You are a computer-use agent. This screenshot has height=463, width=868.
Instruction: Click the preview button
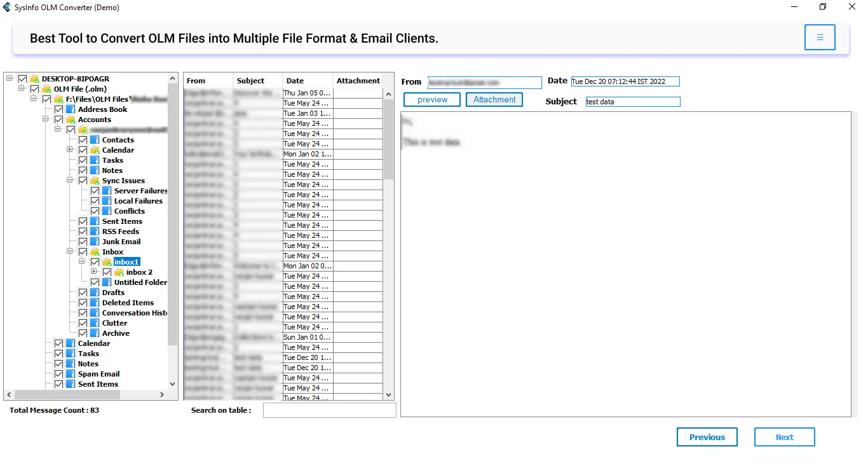point(432,100)
